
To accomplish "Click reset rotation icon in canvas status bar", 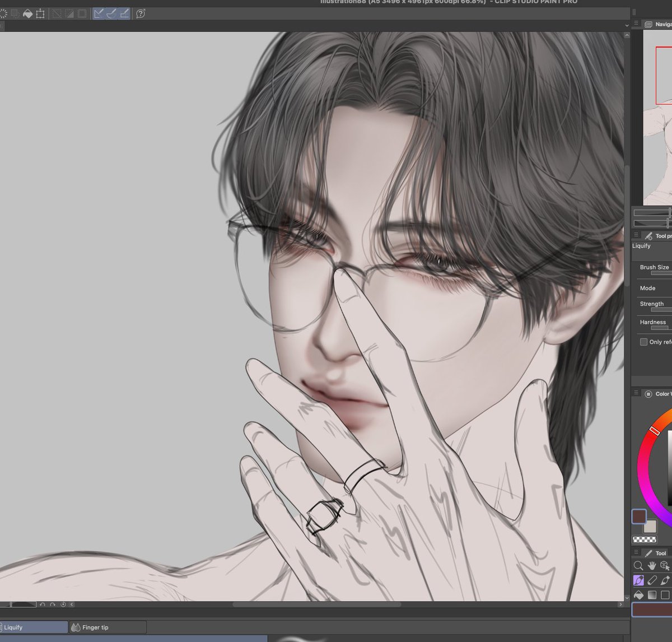I will 63,604.
